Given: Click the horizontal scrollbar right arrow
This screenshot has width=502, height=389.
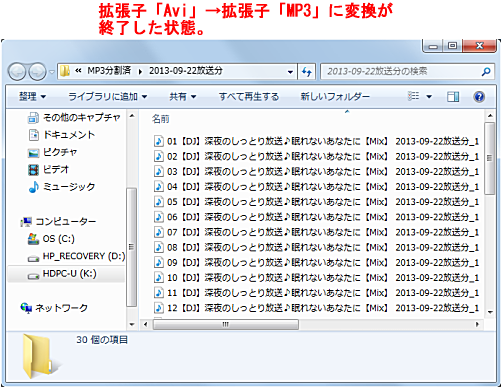Looking at the screenshot, I should point(477,324).
